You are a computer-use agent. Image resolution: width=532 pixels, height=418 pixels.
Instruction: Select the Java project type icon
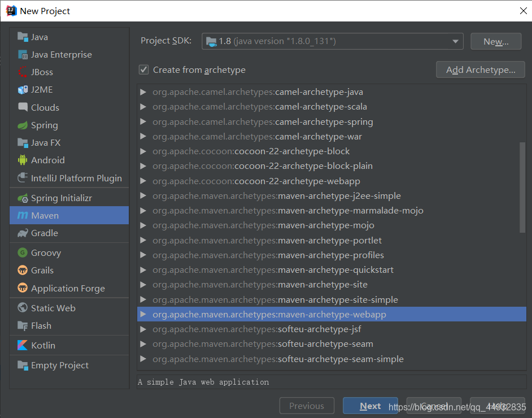click(23, 37)
